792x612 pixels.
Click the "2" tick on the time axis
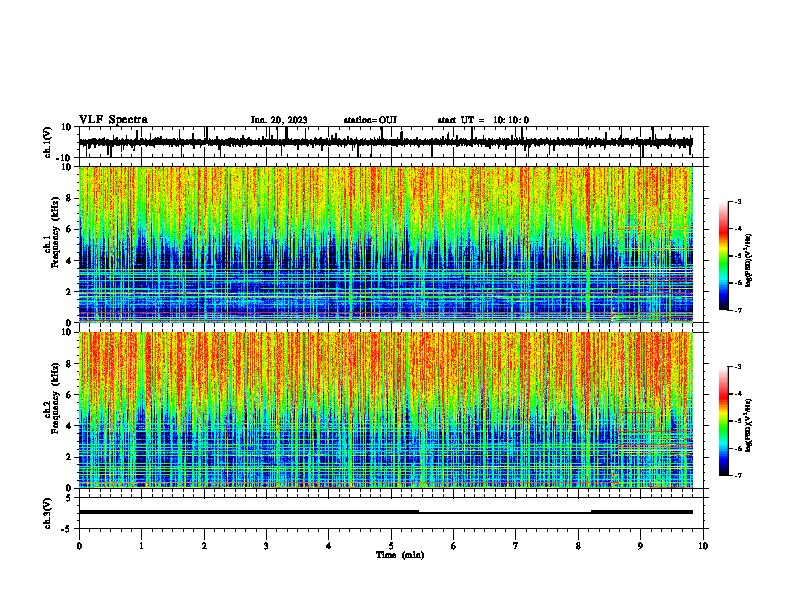(204, 546)
